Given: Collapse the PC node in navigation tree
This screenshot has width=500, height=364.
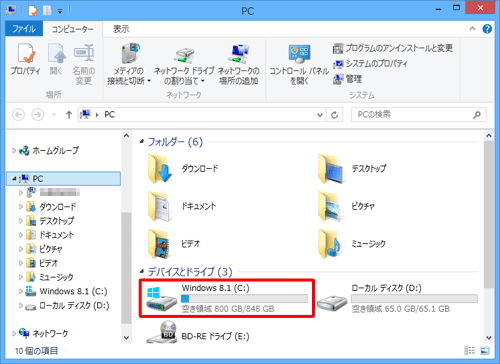Looking at the screenshot, I should click(14, 179).
